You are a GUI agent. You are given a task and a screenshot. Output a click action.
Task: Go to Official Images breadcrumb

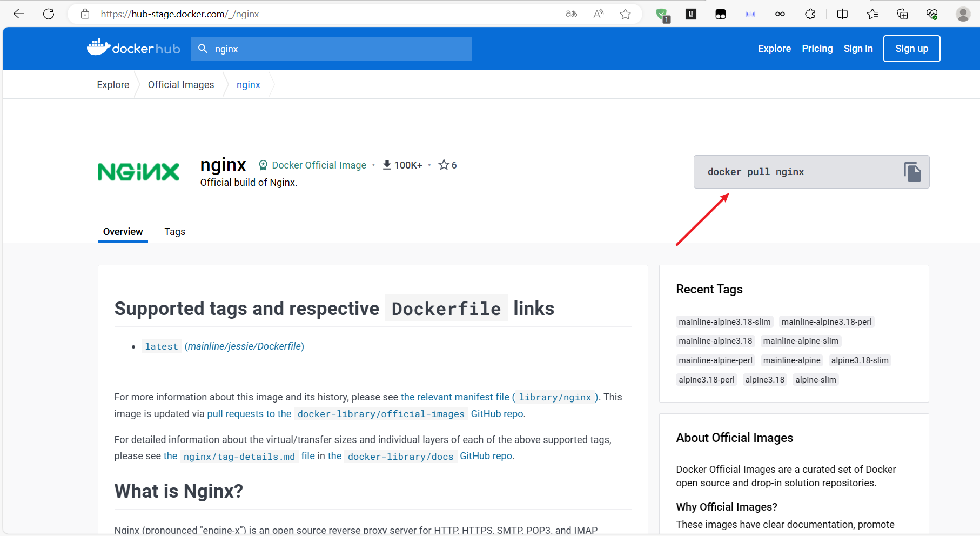[181, 85]
